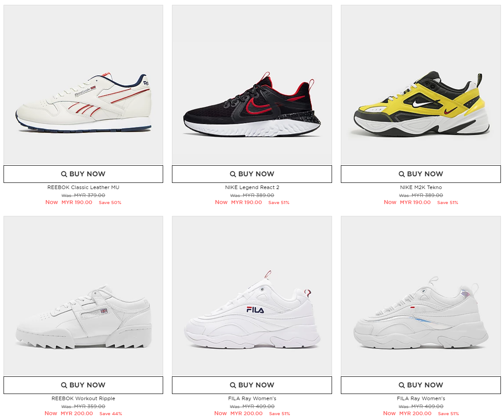504x420 pixels.
Task: Click Save 44% label on Reebok Workout Ripple
Action: [111, 413]
